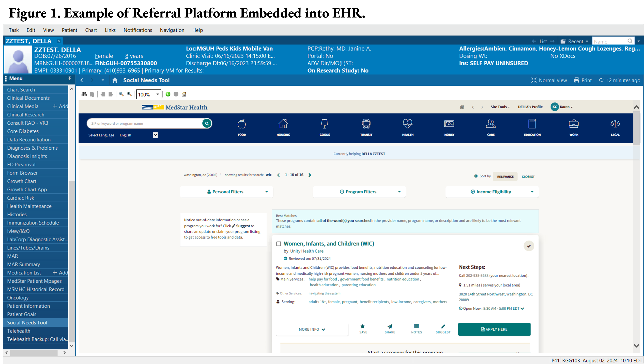The width and height of the screenshot is (644, 364).
Task: Click the MedStar site home icon
Action: click(x=462, y=107)
